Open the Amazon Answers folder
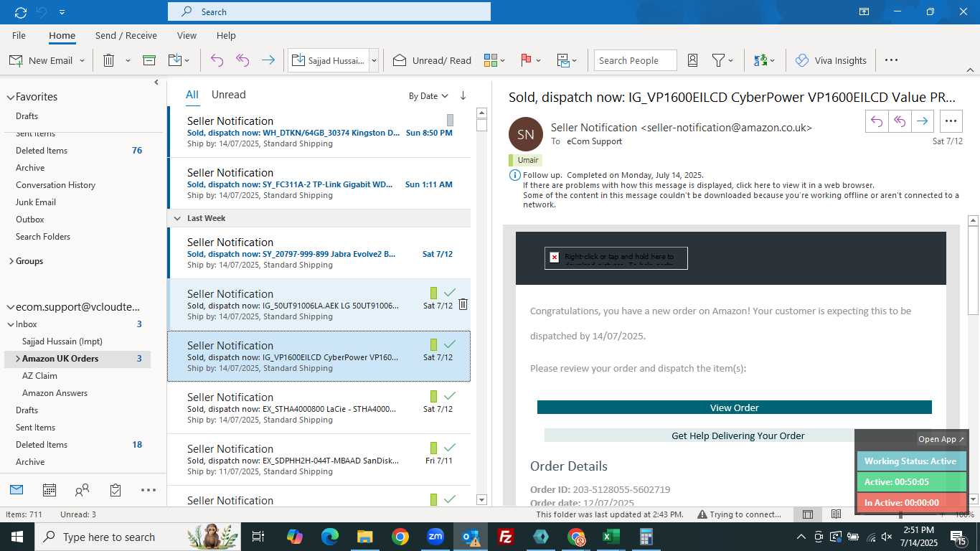Viewport: 980px width, 551px height. pos(55,393)
